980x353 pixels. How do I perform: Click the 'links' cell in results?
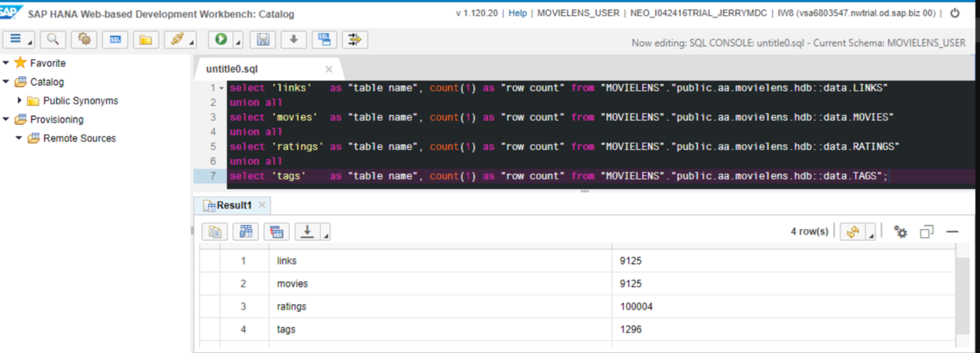click(440, 261)
